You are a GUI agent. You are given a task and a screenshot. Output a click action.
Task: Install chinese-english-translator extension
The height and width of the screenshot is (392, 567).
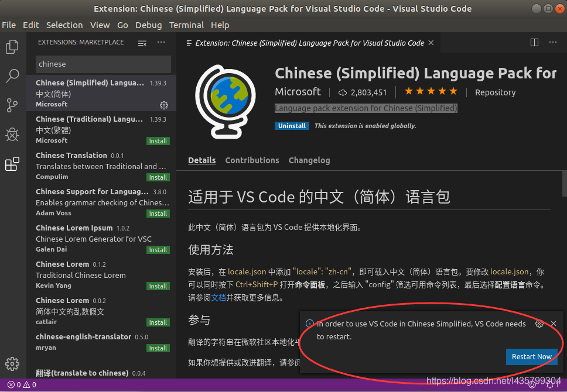pos(158,348)
